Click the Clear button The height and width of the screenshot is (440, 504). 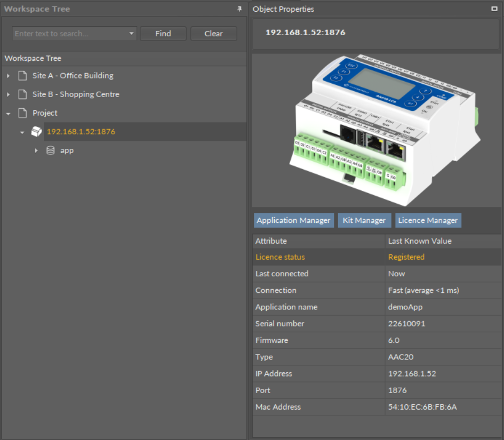pyautogui.click(x=213, y=34)
